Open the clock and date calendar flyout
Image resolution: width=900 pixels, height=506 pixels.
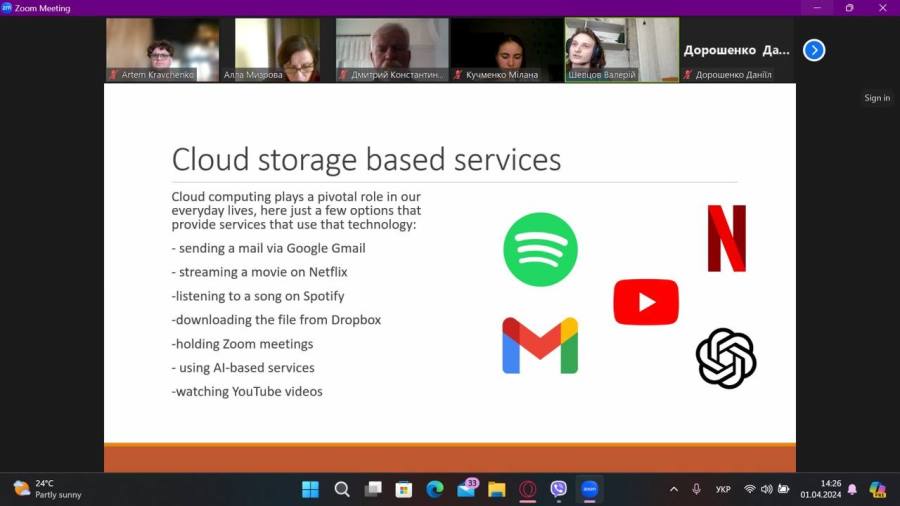[x=830, y=489]
